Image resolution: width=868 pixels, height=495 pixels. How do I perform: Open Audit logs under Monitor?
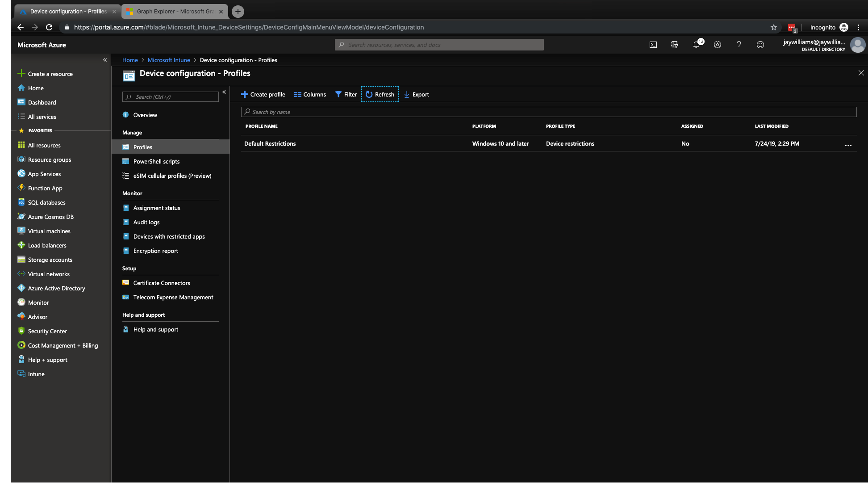pos(146,222)
